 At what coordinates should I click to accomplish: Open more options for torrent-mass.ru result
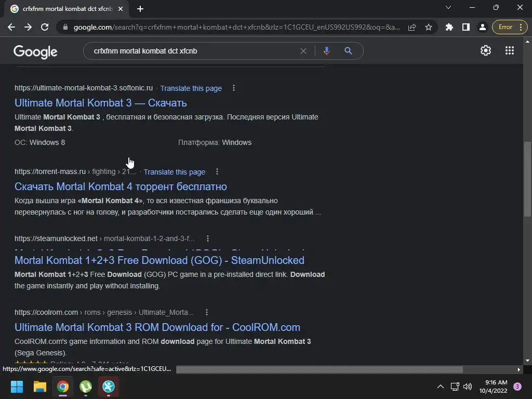[x=217, y=171]
